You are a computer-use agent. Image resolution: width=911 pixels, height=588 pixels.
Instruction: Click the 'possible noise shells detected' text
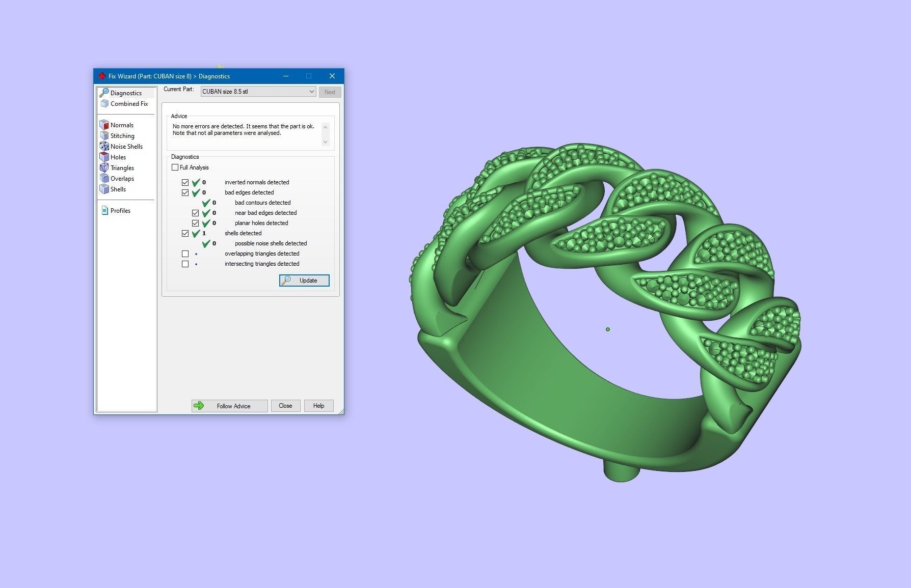click(x=271, y=243)
